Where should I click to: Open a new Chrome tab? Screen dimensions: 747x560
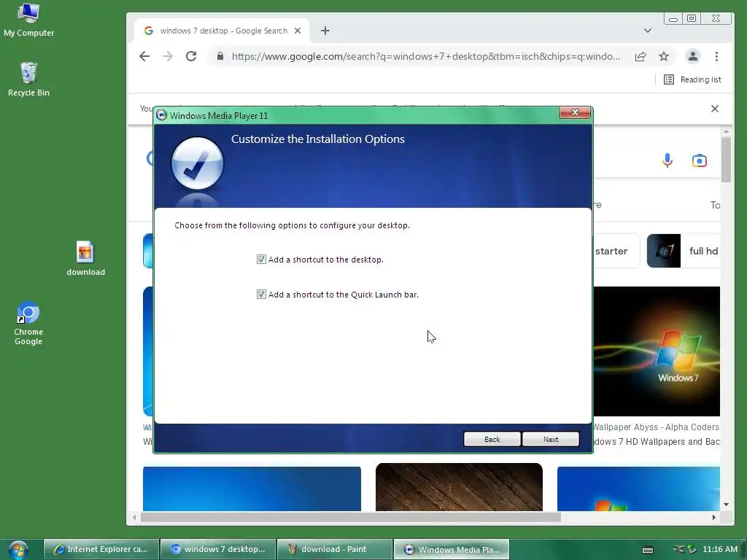tap(325, 31)
